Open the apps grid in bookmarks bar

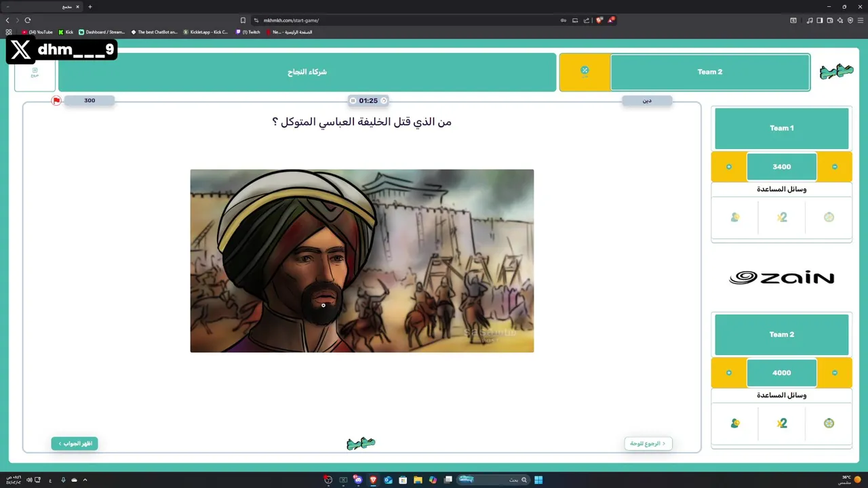(x=9, y=32)
